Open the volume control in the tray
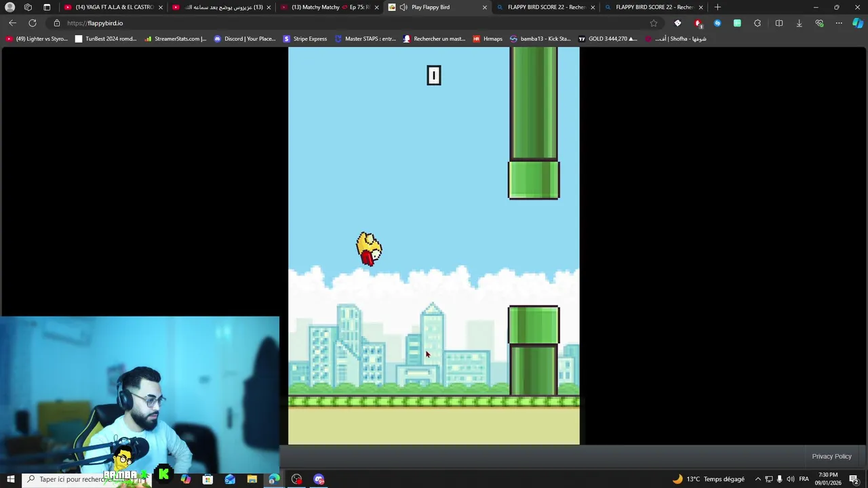 tap(791, 479)
